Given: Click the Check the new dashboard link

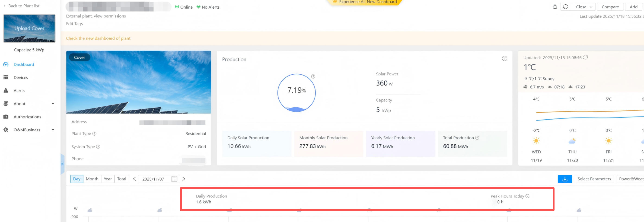Looking at the screenshot, I should pos(98,38).
